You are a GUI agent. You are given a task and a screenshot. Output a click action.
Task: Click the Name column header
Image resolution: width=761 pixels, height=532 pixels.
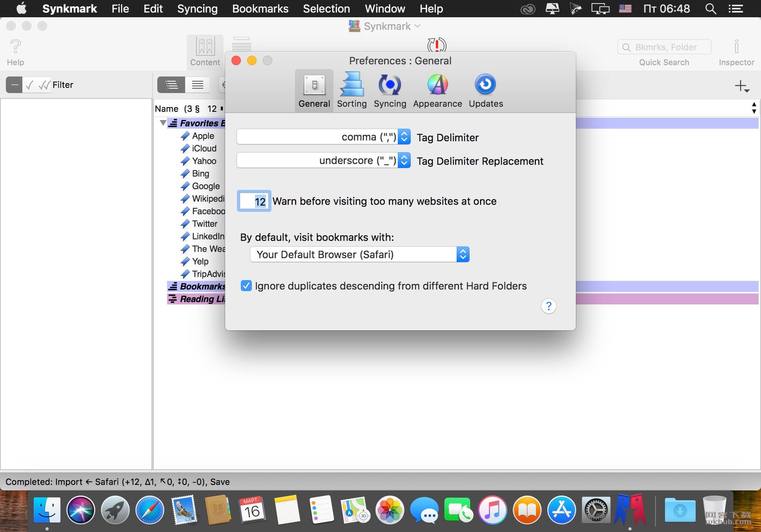click(x=166, y=109)
